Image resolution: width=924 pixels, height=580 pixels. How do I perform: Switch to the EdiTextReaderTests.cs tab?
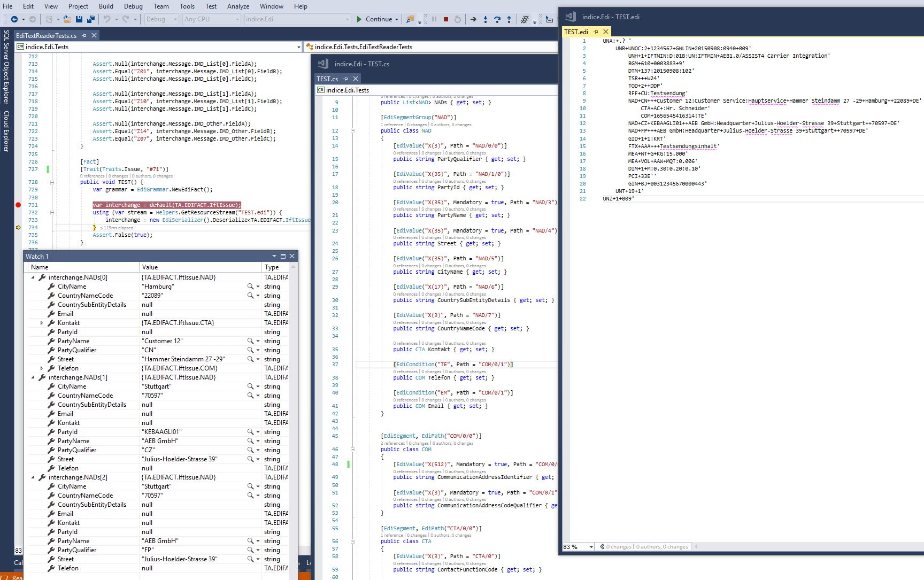coord(45,35)
